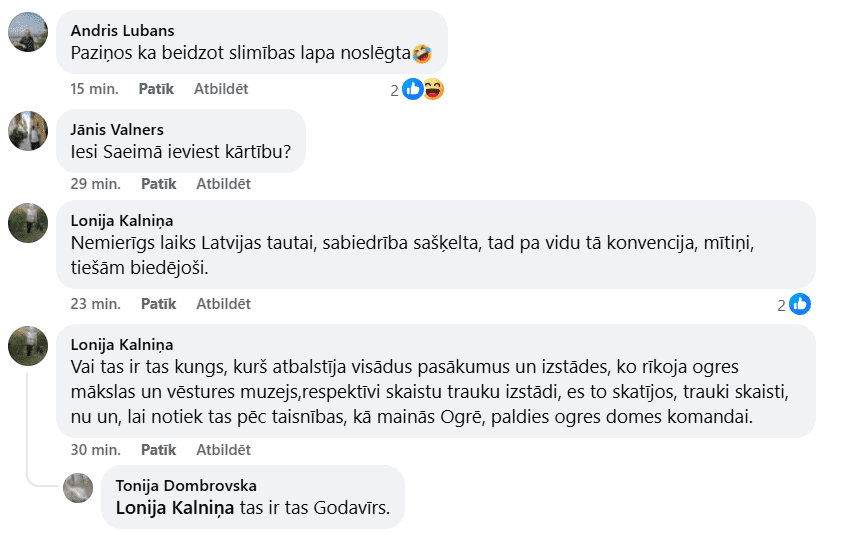Click avatar beside the Ogres muzejs comment
Image resolution: width=850 pixels, height=535 pixels.
pyautogui.click(x=27, y=346)
